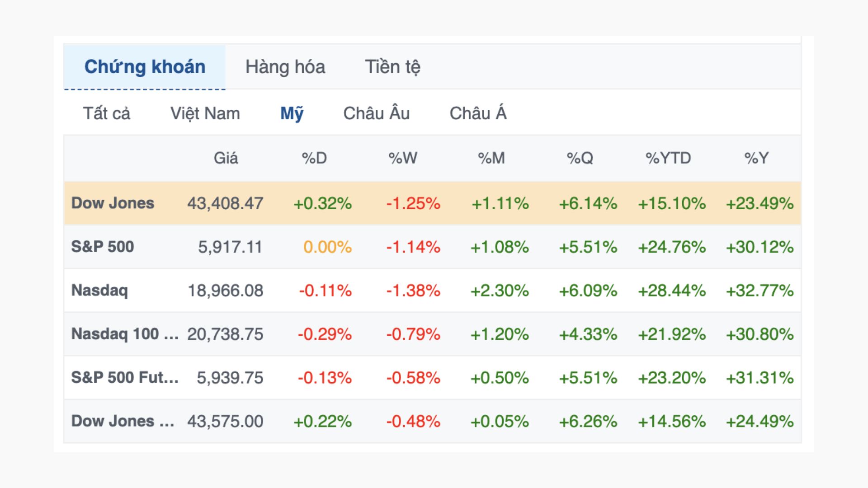Click the YTD value +14.56%
Screen dimensions: 868x488
click(672, 422)
